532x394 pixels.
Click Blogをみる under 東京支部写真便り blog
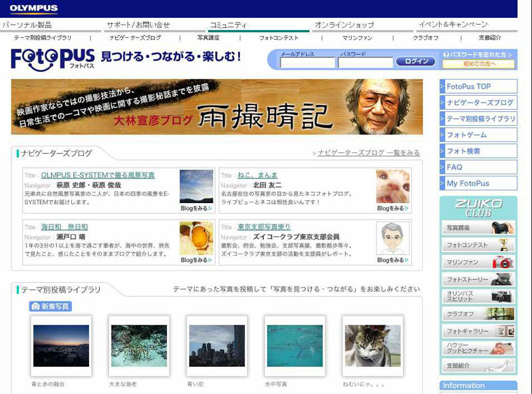[392, 260]
